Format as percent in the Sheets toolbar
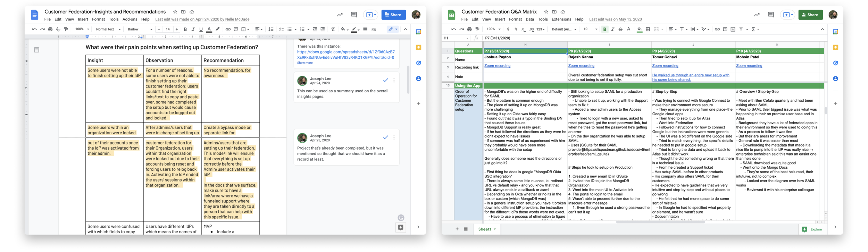This screenshot has width=868, height=252. coord(516,29)
